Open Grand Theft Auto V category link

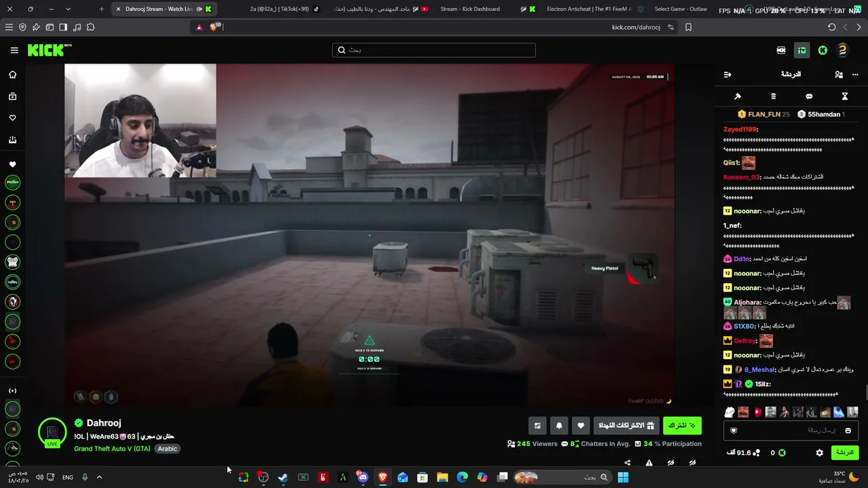point(112,449)
